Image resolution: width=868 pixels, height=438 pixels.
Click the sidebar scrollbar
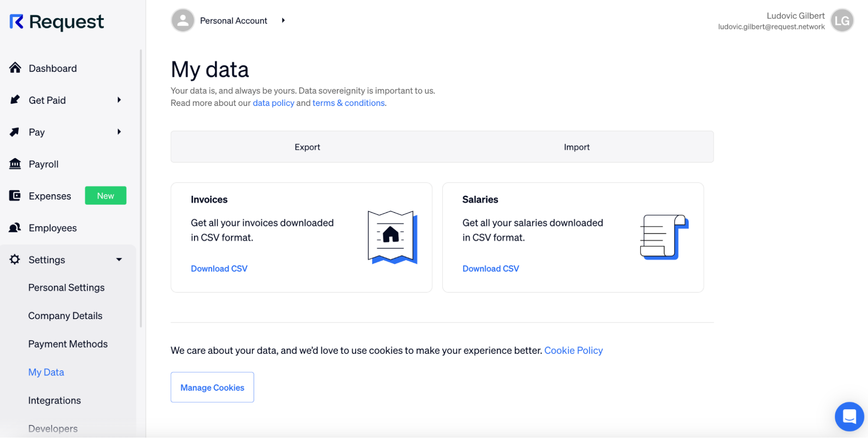(x=141, y=188)
